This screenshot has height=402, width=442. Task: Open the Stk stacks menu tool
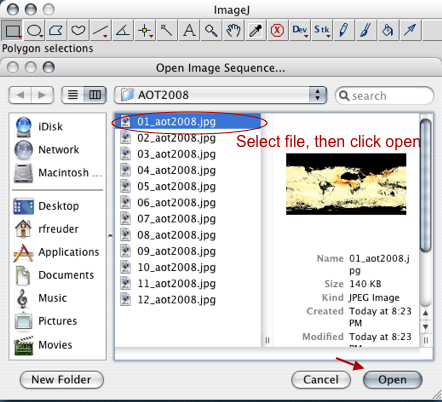click(322, 30)
